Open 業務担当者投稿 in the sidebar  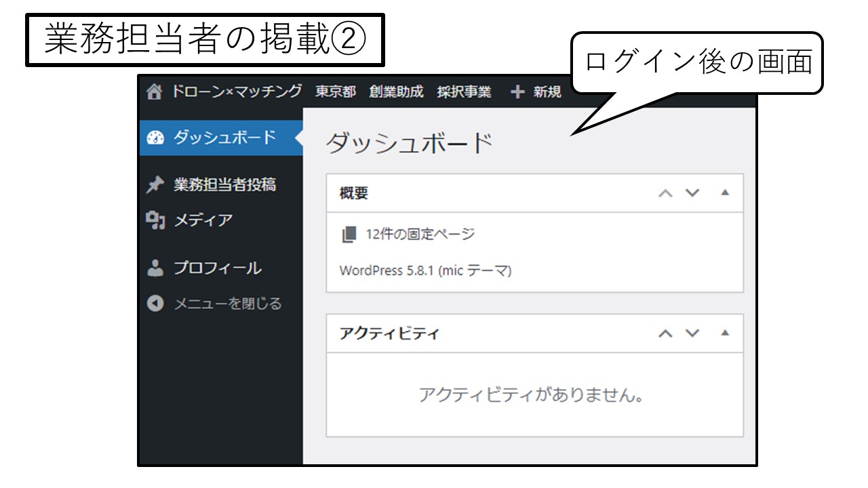(x=225, y=184)
